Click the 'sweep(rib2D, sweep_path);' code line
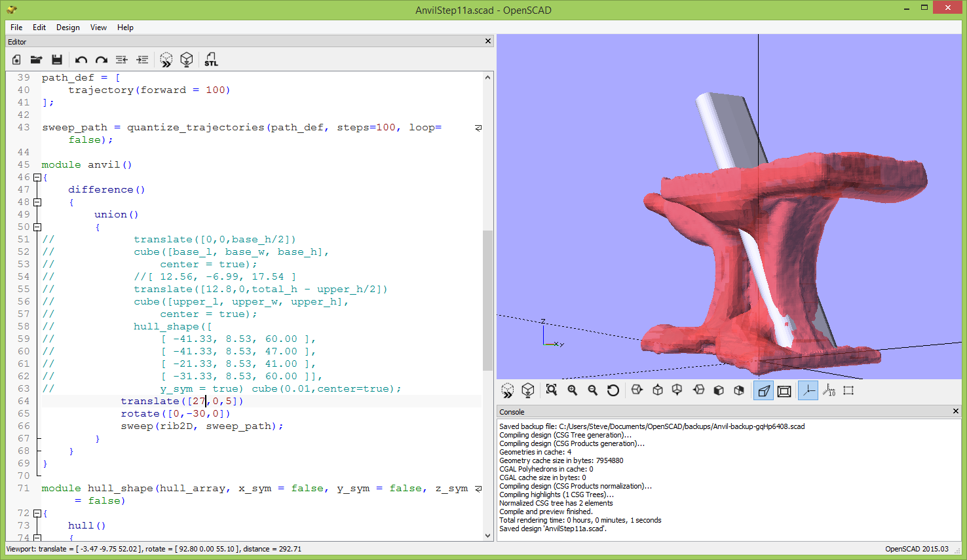Image resolution: width=967 pixels, height=560 pixels. 202,426
